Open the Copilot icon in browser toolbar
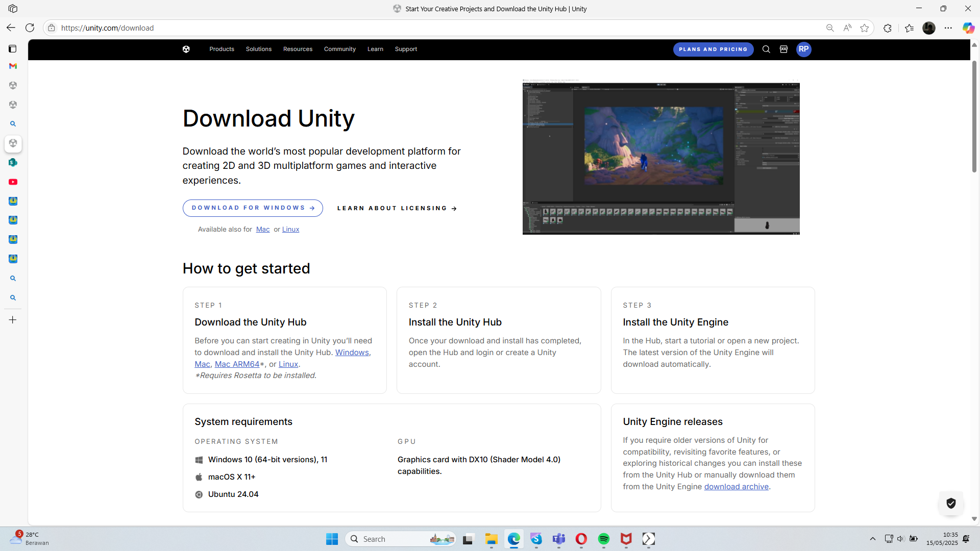Viewport: 980px width, 551px height. [x=968, y=28]
